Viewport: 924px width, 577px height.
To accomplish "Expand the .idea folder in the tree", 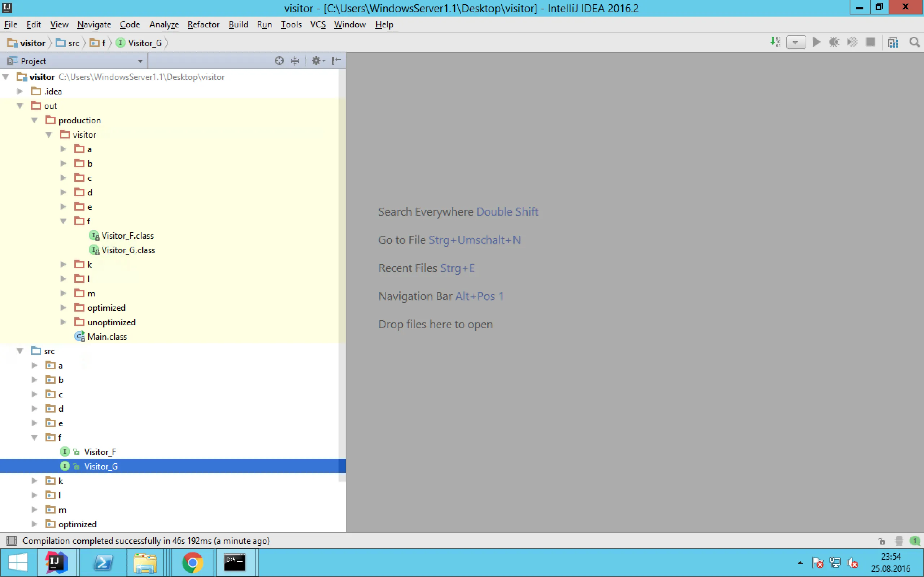I will click(20, 91).
